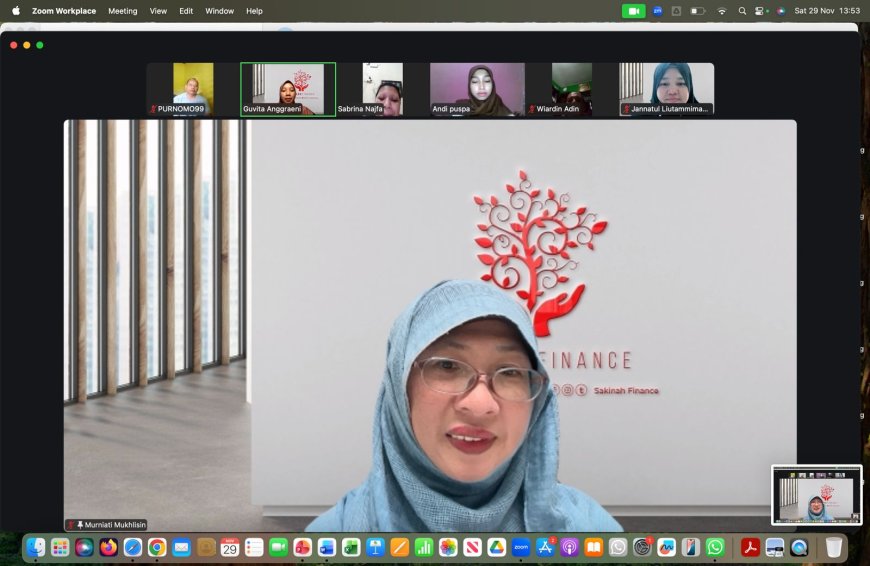The height and width of the screenshot is (566, 870).
Task: Open Numbers from the Dock
Action: (x=424, y=548)
